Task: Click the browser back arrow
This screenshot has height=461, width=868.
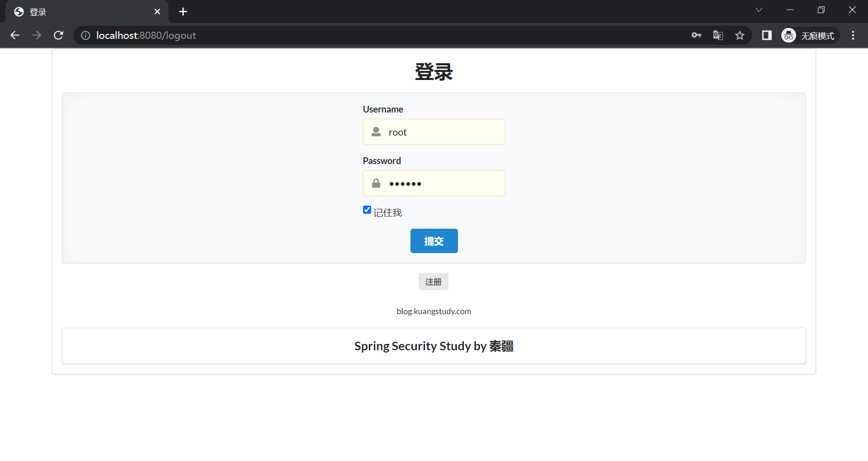Action: [x=15, y=35]
